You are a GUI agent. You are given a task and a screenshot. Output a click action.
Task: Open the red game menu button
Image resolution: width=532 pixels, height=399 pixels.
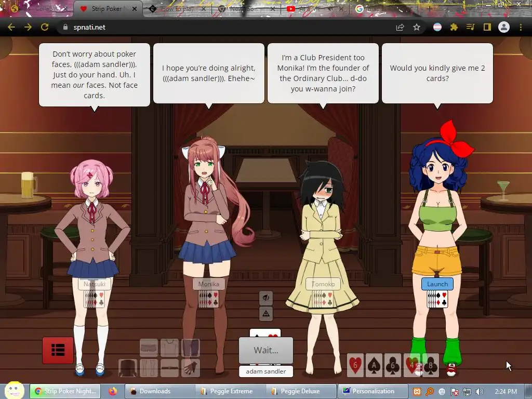point(58,350)
